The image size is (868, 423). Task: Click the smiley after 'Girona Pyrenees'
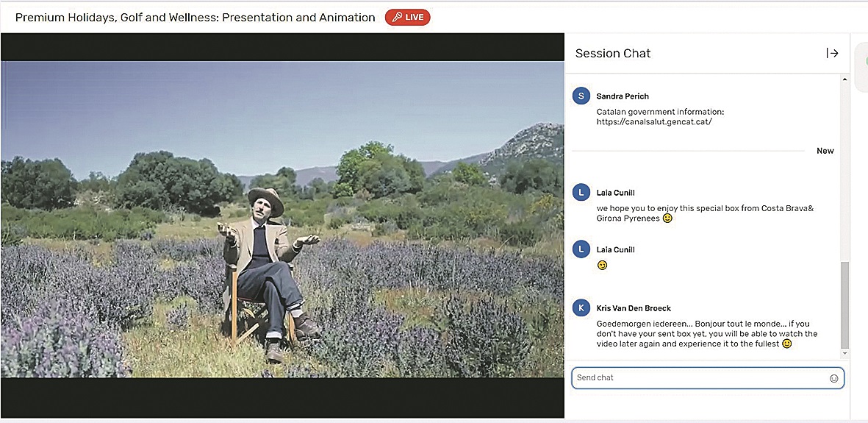coord(667,218)
